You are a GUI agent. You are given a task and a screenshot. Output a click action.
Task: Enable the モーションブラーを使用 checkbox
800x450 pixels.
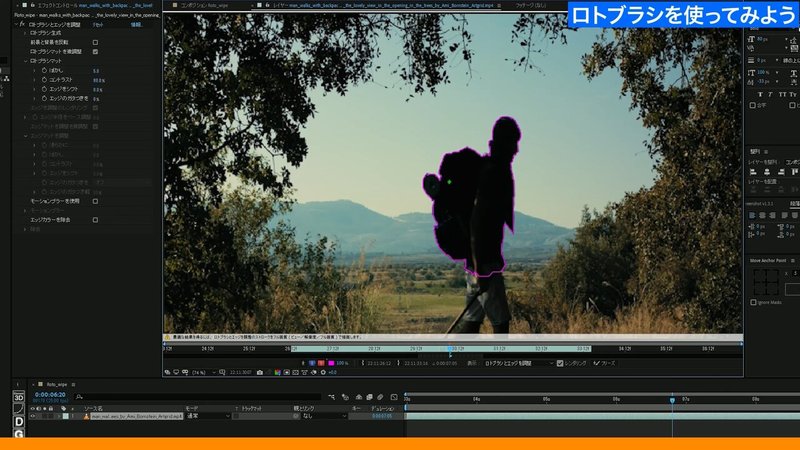[95, 201]
